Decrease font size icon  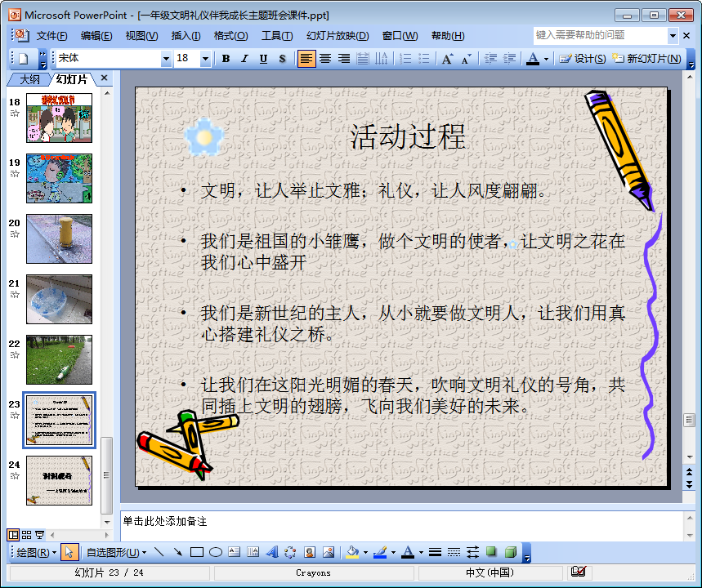(x=466, y=59)
